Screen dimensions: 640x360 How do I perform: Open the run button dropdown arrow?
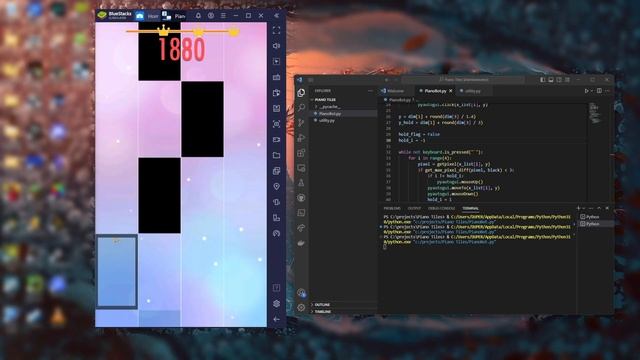[x=592, y=91]
